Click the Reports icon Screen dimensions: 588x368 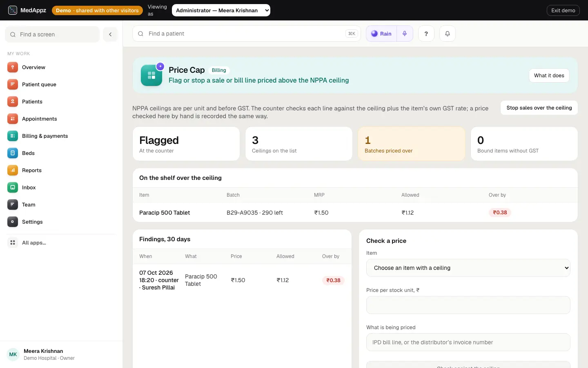click(x=13, y=171)
